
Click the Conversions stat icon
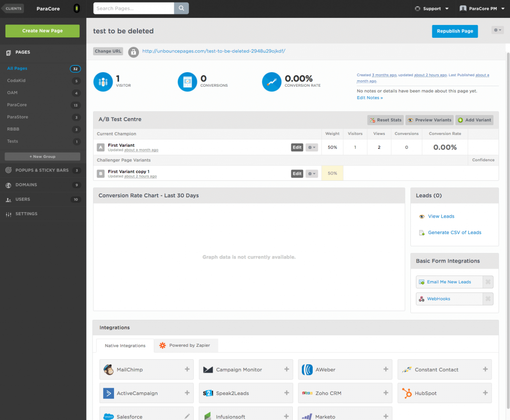tap(187, 82)
